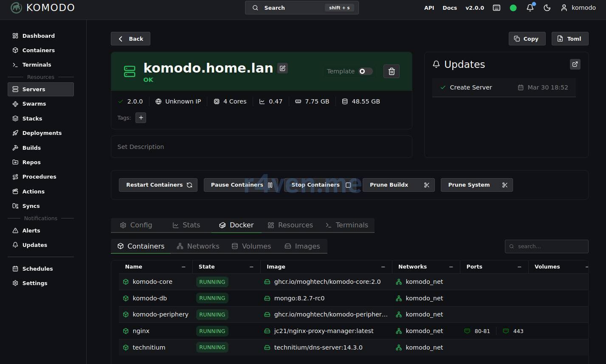
Task: Open the notifications bell in top bar
Action: tap(530, 8)
